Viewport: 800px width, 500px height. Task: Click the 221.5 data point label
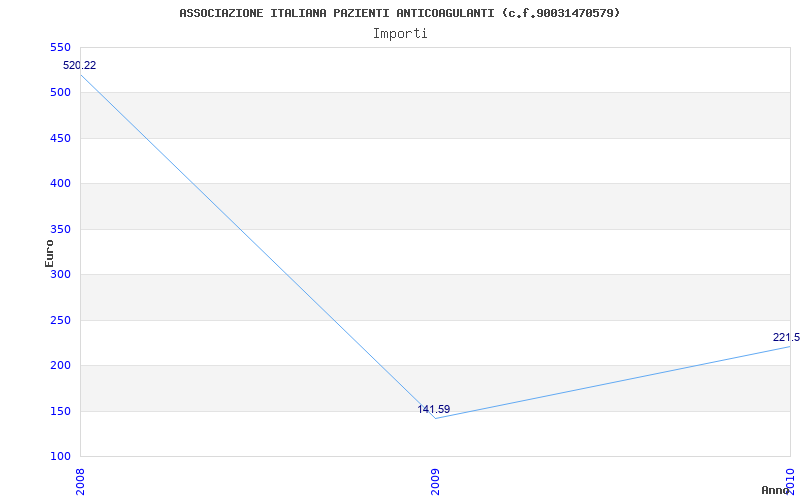[786, 337]
